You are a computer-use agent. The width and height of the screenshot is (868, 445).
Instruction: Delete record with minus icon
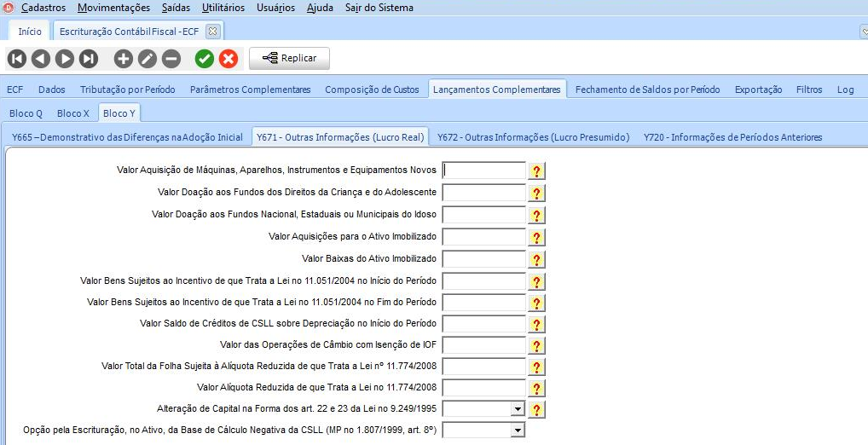pos(171,58)
